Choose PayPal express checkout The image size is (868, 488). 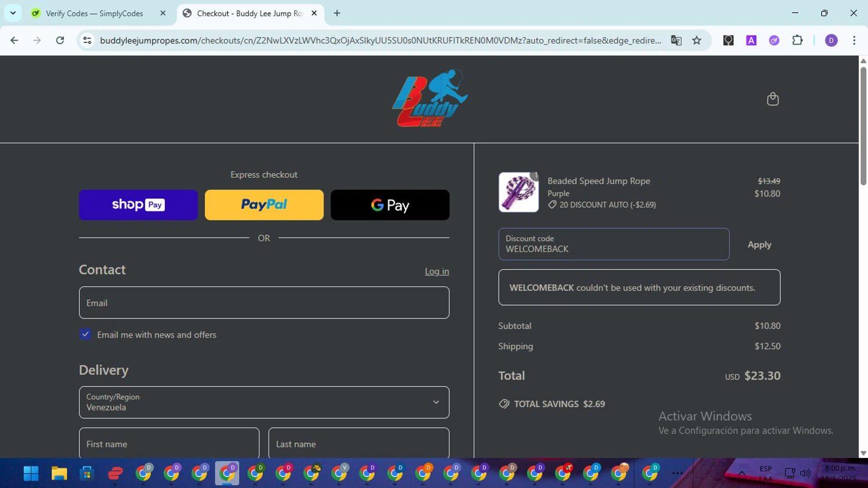pyautogui.click(x=264, y=205)
